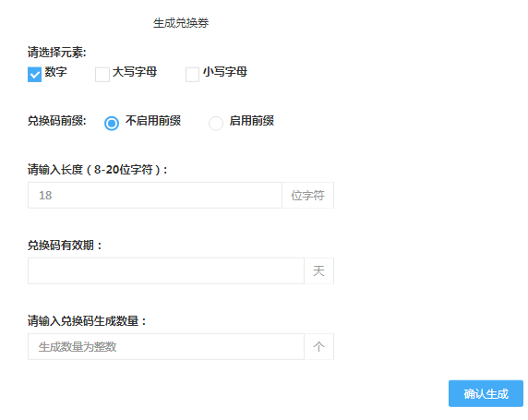Click the 个 unit suffix
The width and height of the screenshot is (528, 420).
[x=318, y=347]
